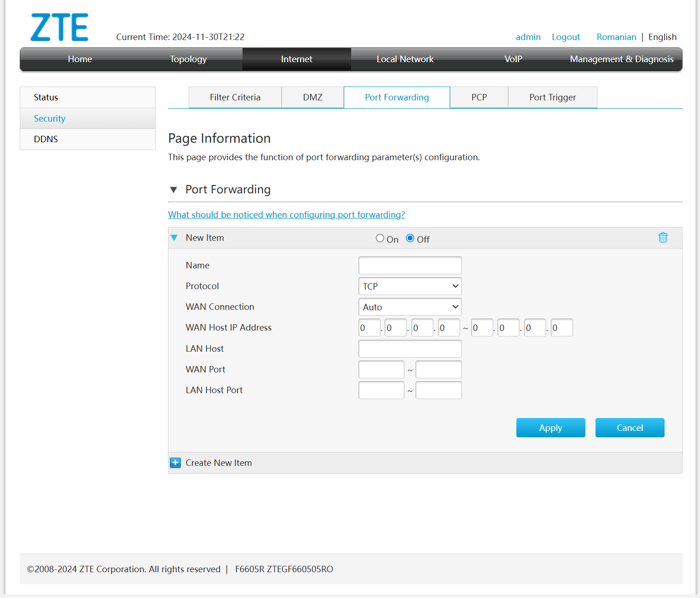Image resolution: width=700 pixels, height=598 pixels.
Task: Click the Apply button
Action: point(550,428)
